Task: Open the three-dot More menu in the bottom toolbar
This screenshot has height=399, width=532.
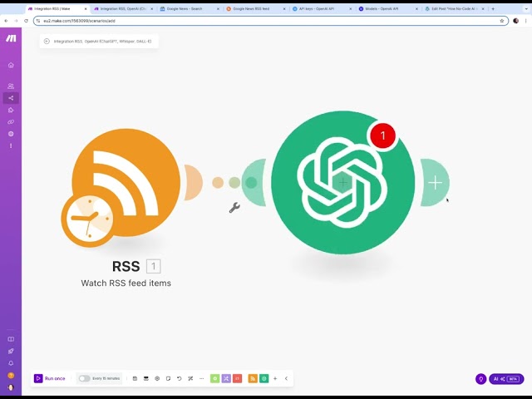Action: [201, 378]
